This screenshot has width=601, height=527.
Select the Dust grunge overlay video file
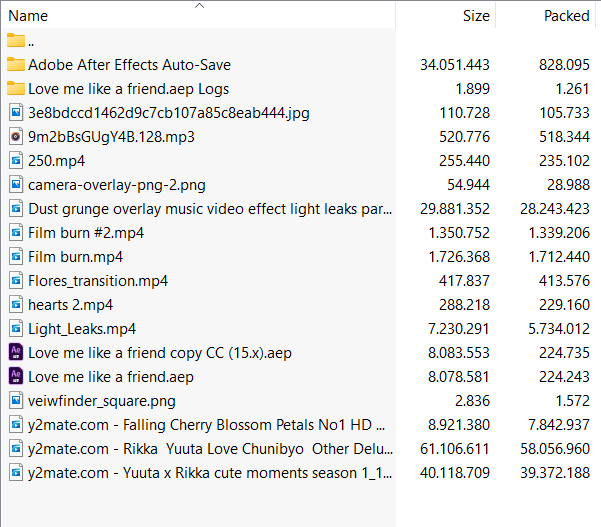pyautogui.click(x=210, y=209)
